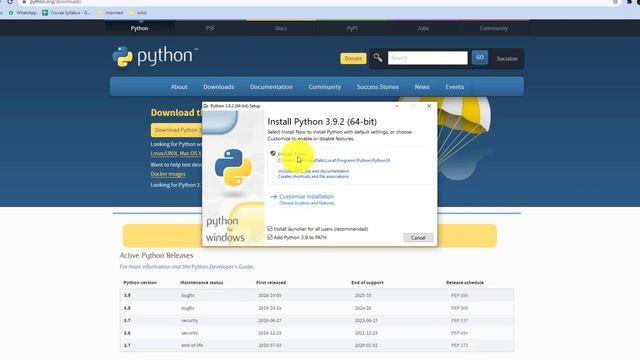Select the Jobs tab in top bar
640x360 pixels.
423,28
